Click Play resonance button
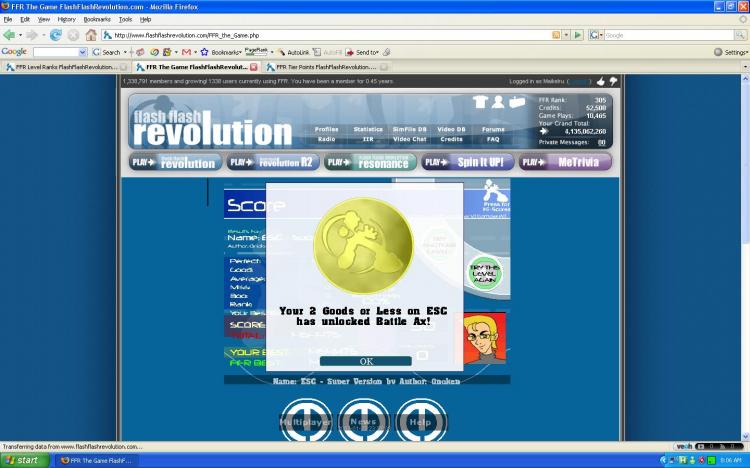The width and height of the screenshot is (750, 468). click(x=370, y=162)
